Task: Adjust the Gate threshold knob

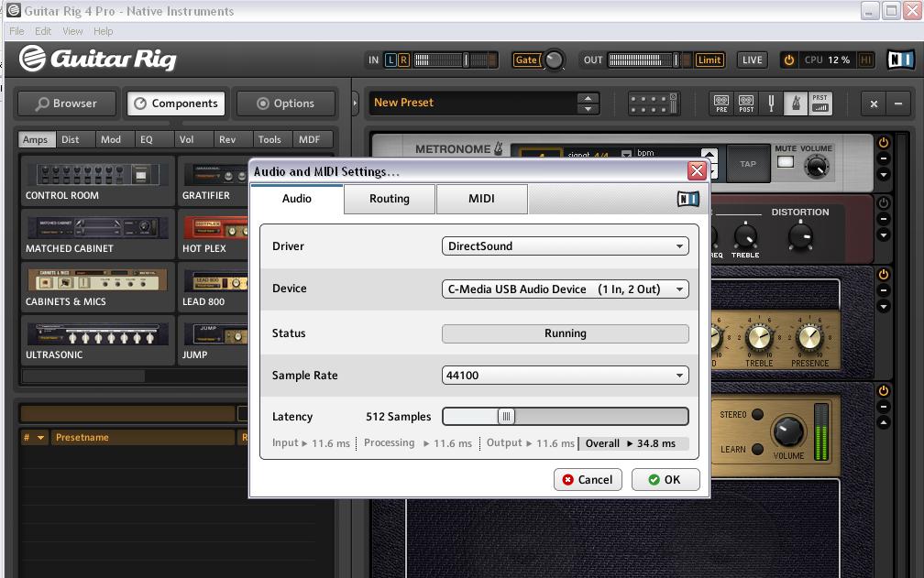Action: point(554,60)
